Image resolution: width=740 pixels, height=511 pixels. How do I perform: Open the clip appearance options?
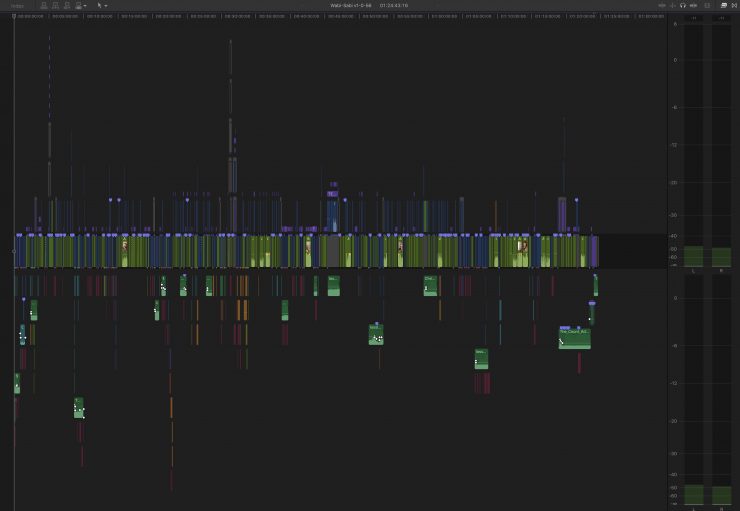point(709,5)
